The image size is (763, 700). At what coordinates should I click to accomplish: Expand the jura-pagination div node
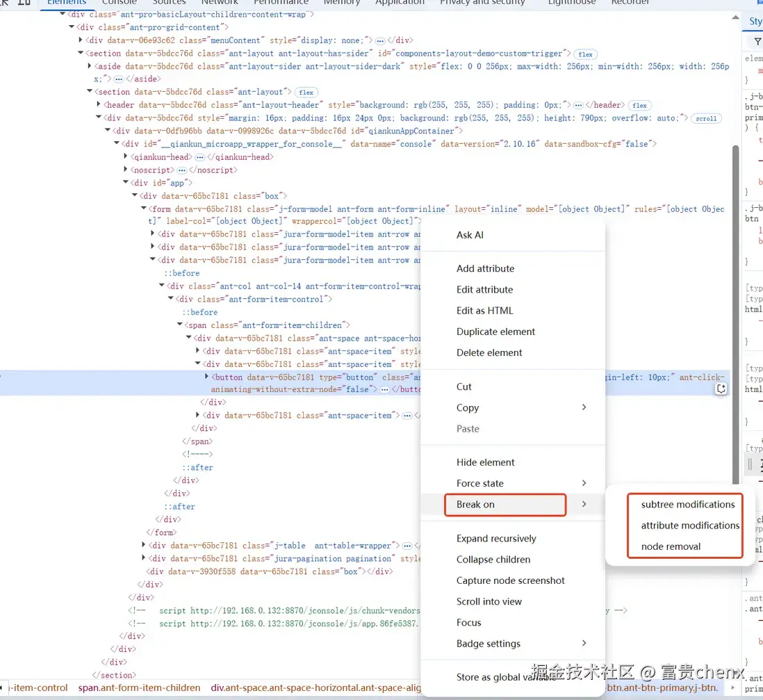pyautogui.click(x=144, y=558)
